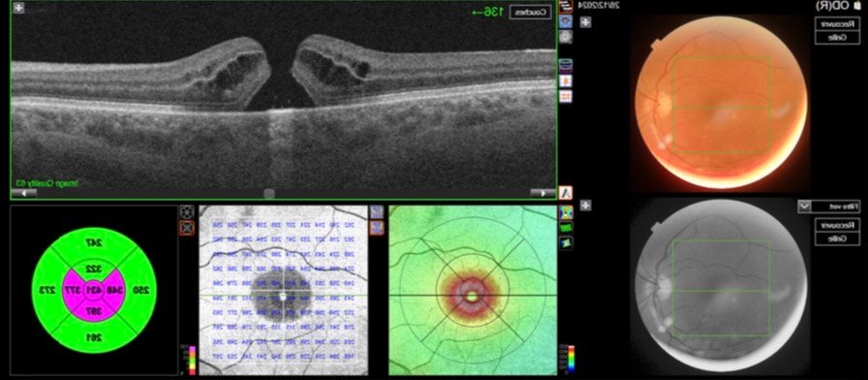868x380 pixels.
Task: Toggle Recouvrir for the red-free fundus image
Action: [837, 225]
